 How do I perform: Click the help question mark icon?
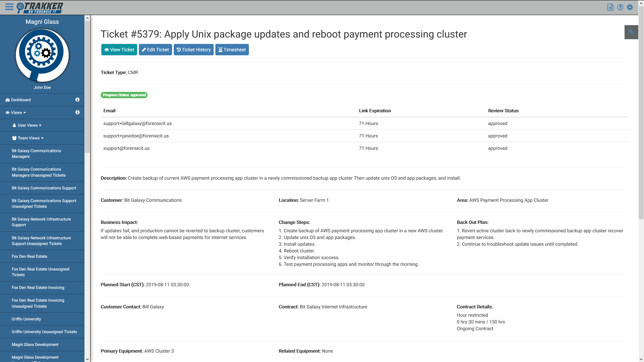pyautogui.click(x=620, y=7)
